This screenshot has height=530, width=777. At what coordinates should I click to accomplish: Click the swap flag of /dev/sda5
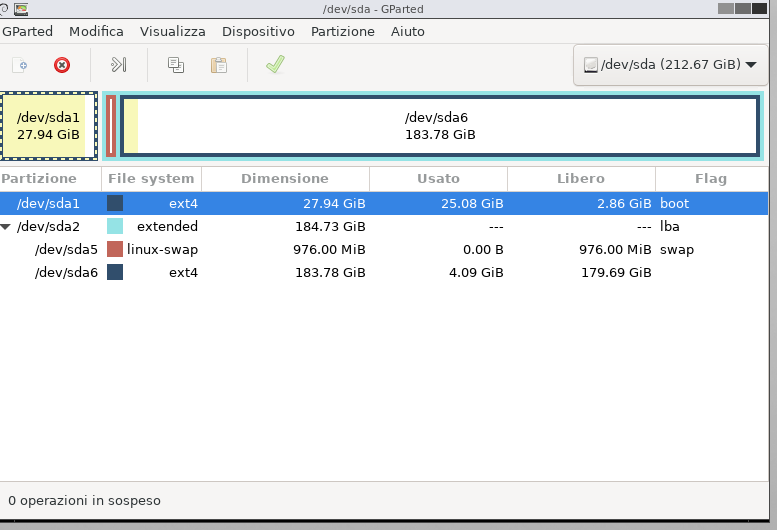[677, 249]
